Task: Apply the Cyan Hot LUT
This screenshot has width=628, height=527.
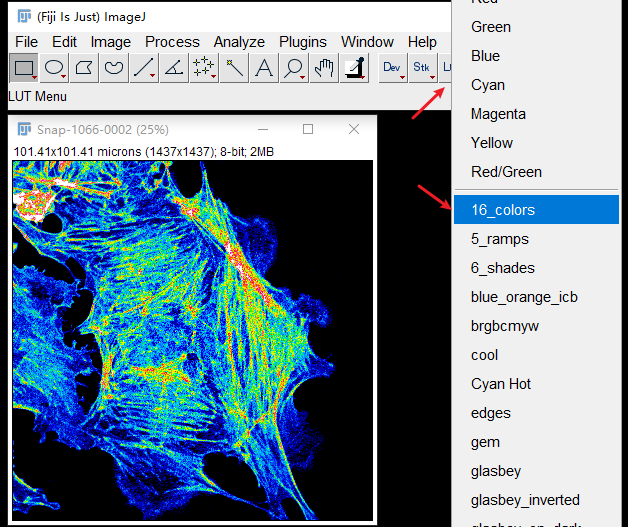Action: pos(536,384)
